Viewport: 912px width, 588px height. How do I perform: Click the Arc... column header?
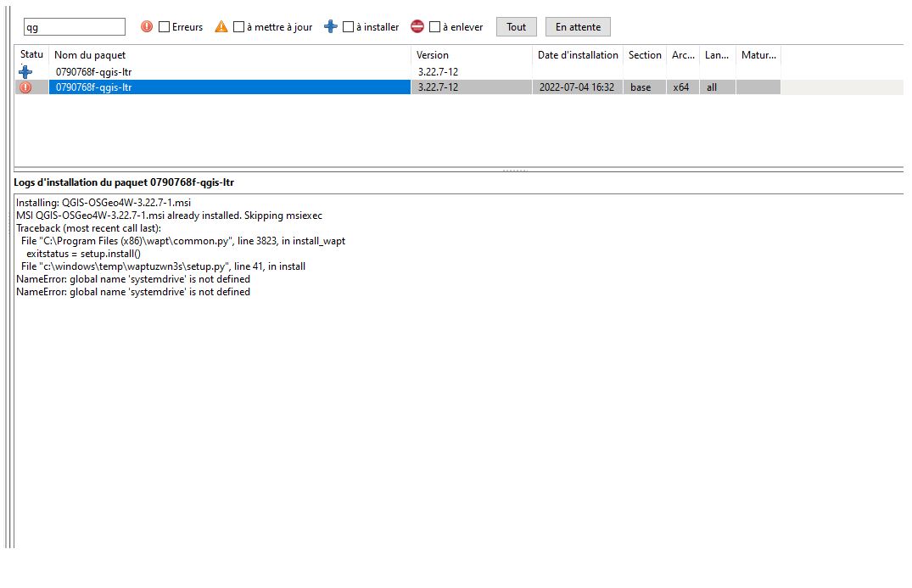coord(683,54)
